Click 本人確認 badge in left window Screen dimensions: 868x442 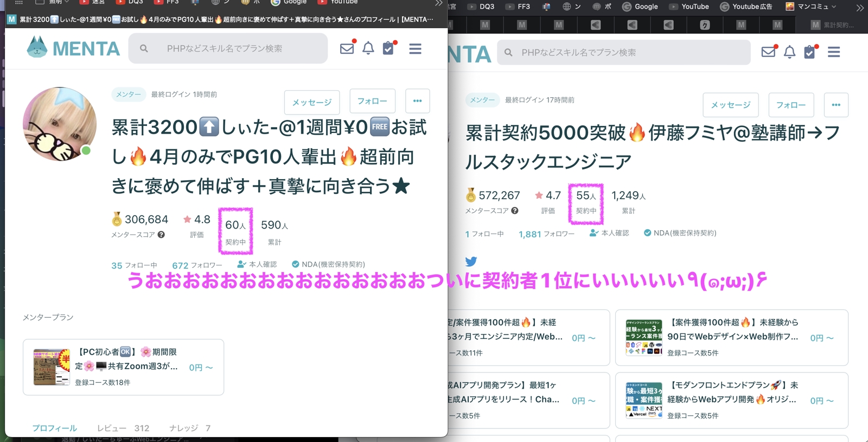pyautogui.click(x=257, y=264)
